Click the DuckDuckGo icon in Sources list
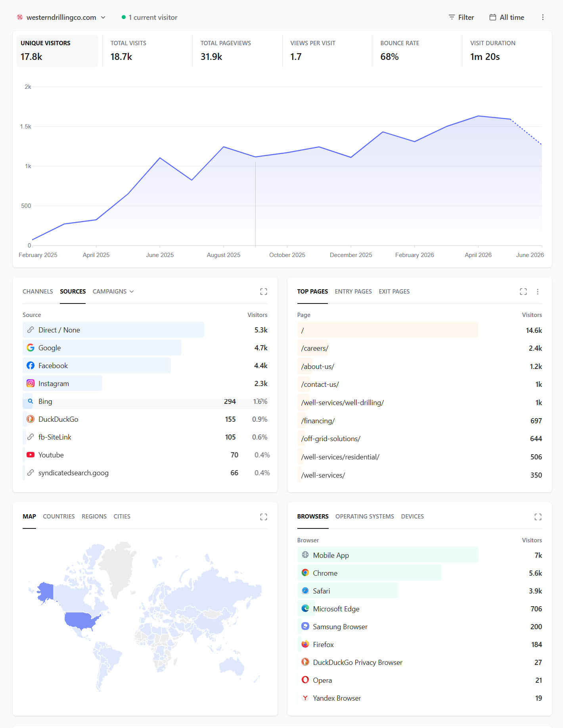This screenshot has height=728, width=563. tap(31, 419)
